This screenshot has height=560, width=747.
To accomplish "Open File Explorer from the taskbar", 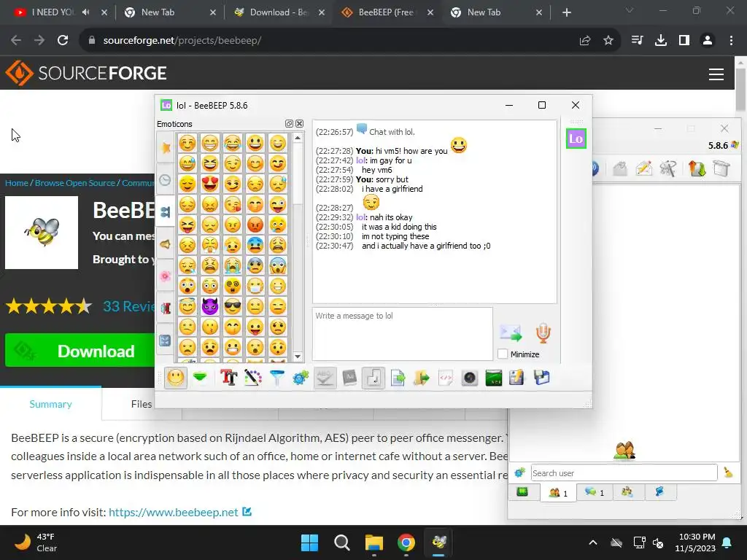I will point(374,542).
